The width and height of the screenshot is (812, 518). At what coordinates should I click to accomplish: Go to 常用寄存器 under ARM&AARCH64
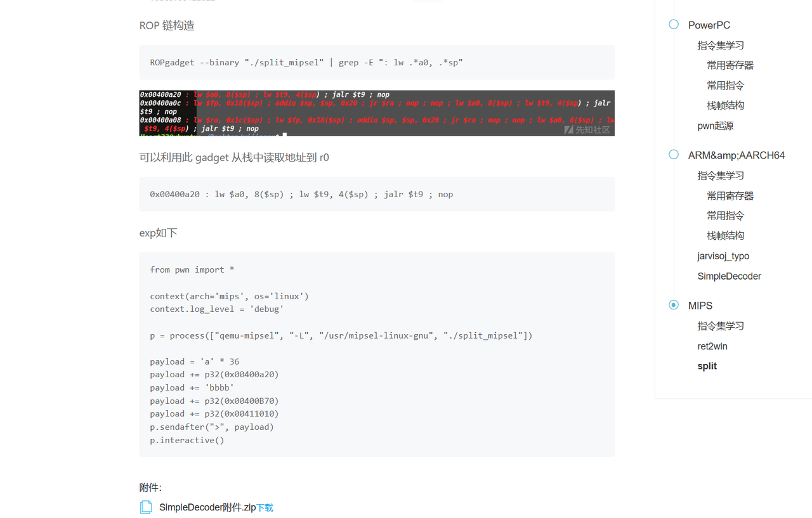tap(730, 196)
